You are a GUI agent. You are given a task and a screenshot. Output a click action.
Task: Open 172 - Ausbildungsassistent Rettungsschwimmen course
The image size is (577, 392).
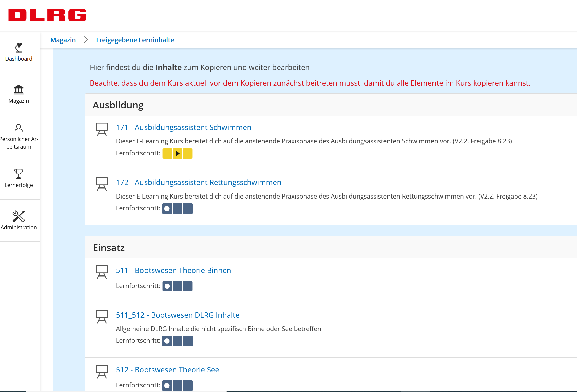[x=199, y=182]
